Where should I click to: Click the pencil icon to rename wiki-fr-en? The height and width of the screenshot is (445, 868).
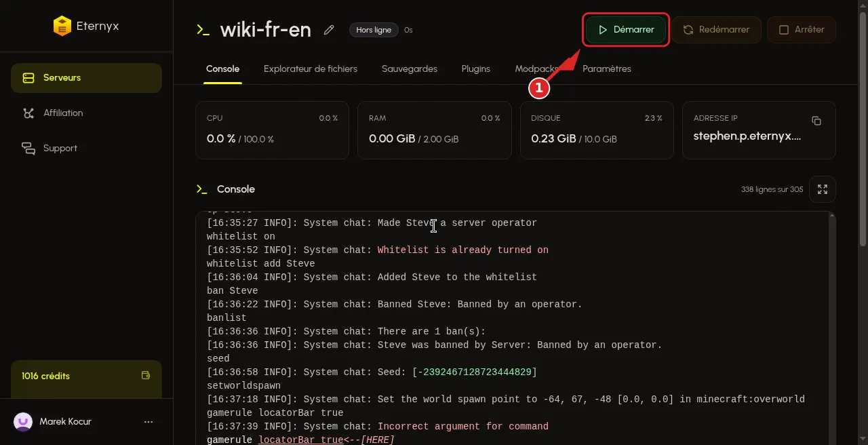(329, 30)
